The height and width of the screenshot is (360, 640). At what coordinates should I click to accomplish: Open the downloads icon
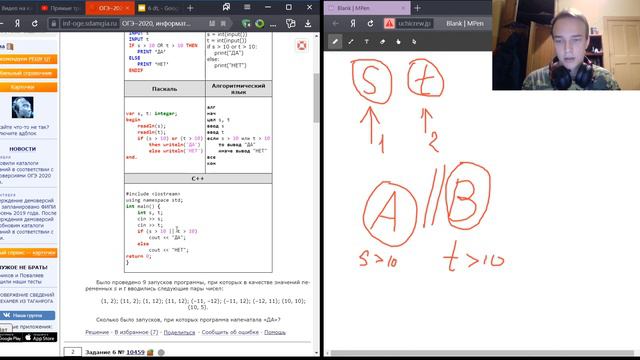308,24
